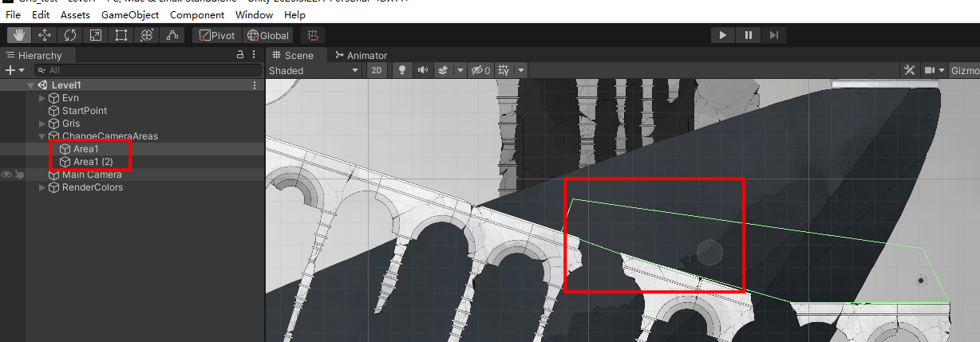Screen dimensions: 980x342
Task: Click the Step frame button
Action: (774, 35)
